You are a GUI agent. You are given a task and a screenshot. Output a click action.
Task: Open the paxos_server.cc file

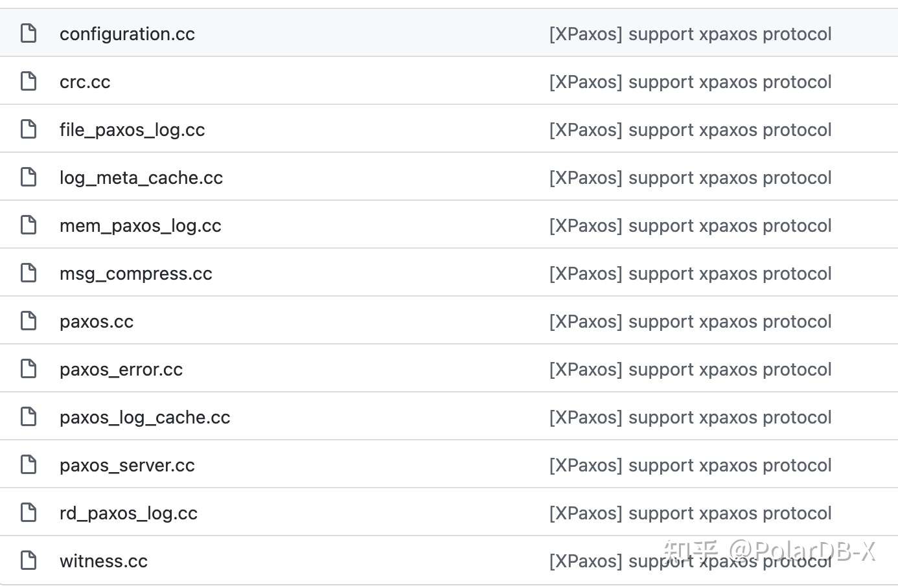pos(127,466)
